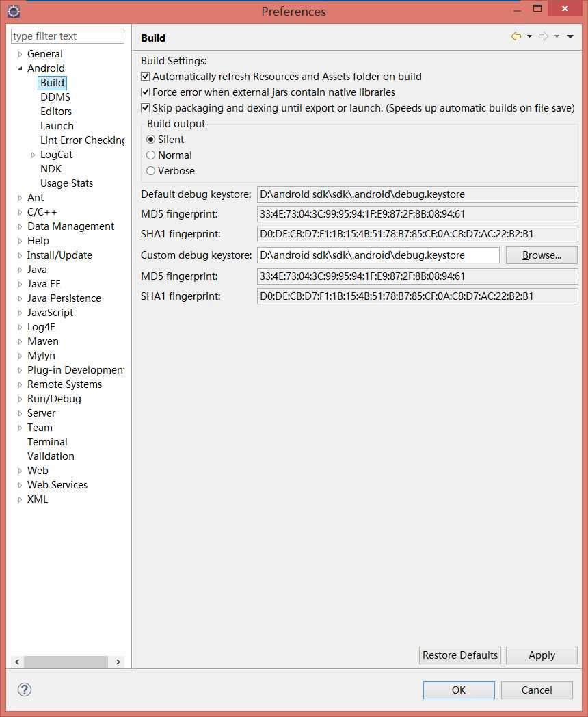Open the back history dropdown arrow
The width and height of the screenshot is (588, 717).
(x=529, y=36)
